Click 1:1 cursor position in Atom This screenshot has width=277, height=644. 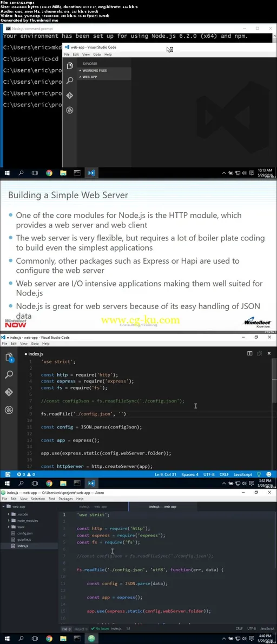point(128,629)
